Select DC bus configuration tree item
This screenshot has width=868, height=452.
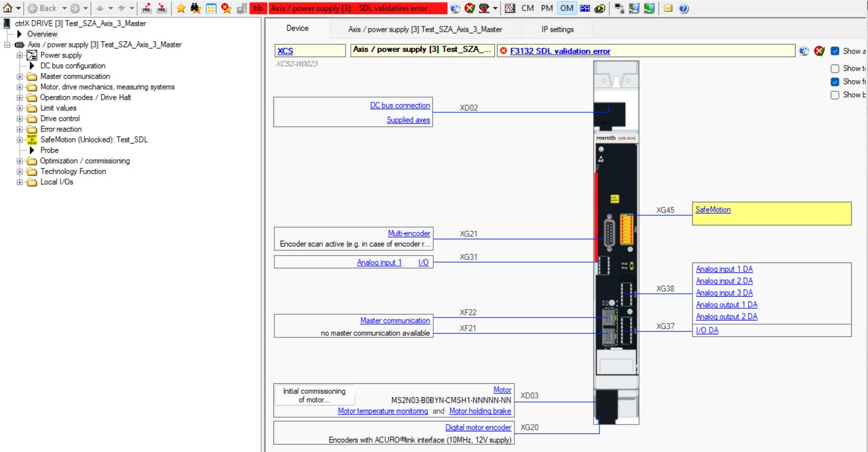73,66
